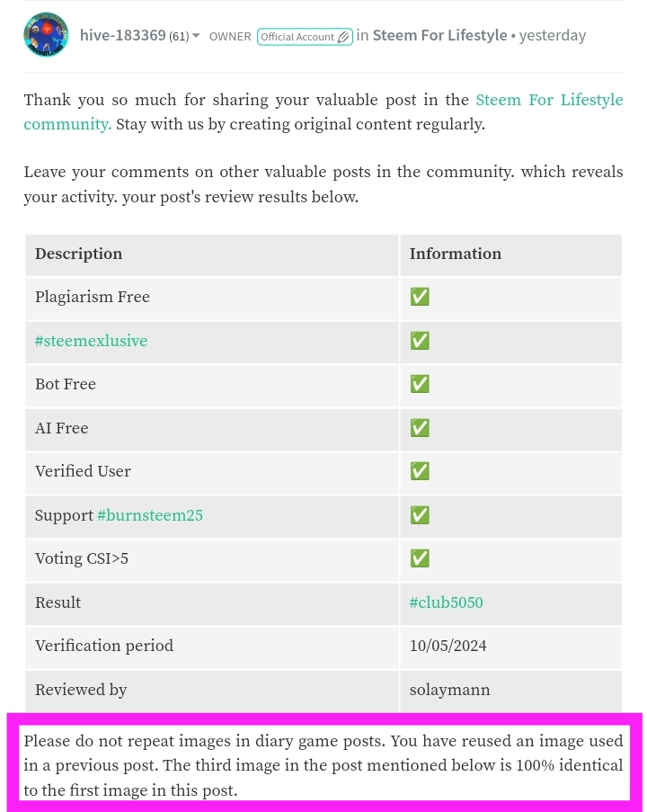Click the Official Account badge label
The width and height of the screenshot is (647, 812).
point(297,37)
